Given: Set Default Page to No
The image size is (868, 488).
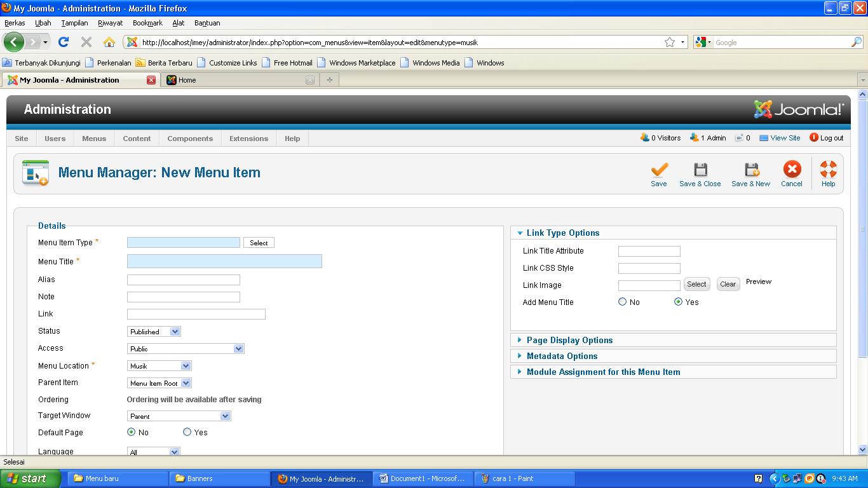Looking at the screenshot, I should (132, 432).
